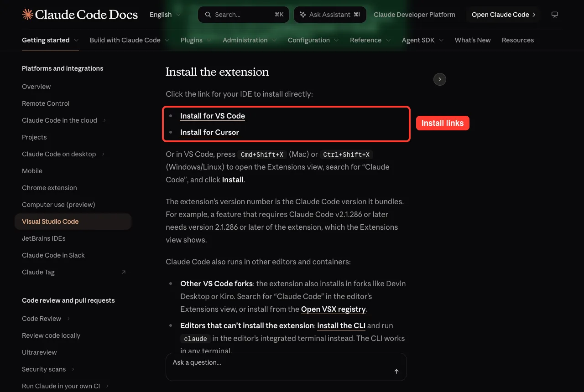Open the Projects sidebar page
The image size is (584, 392).
(34, 137)
